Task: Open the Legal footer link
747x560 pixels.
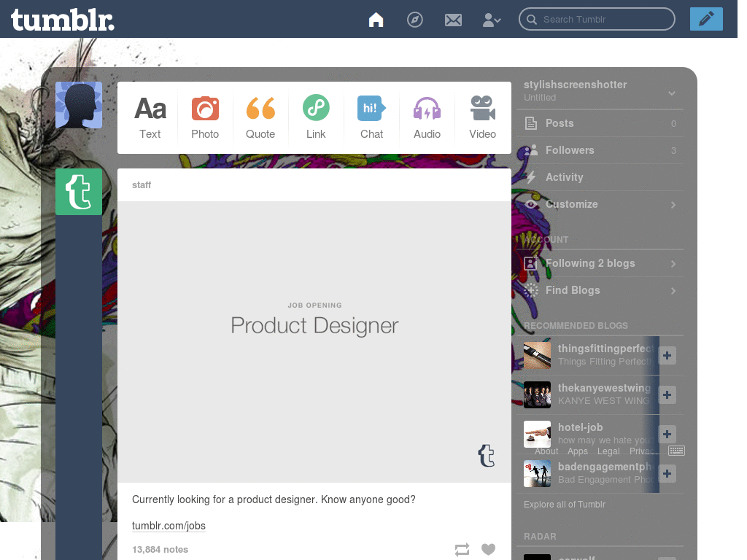Action: click(x=608, y=451)
